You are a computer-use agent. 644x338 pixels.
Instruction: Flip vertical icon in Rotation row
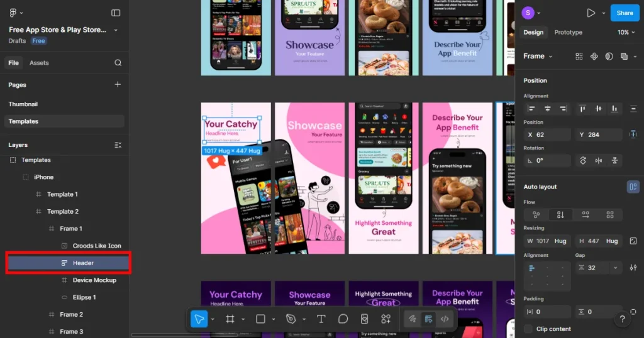tap(615, 160)
